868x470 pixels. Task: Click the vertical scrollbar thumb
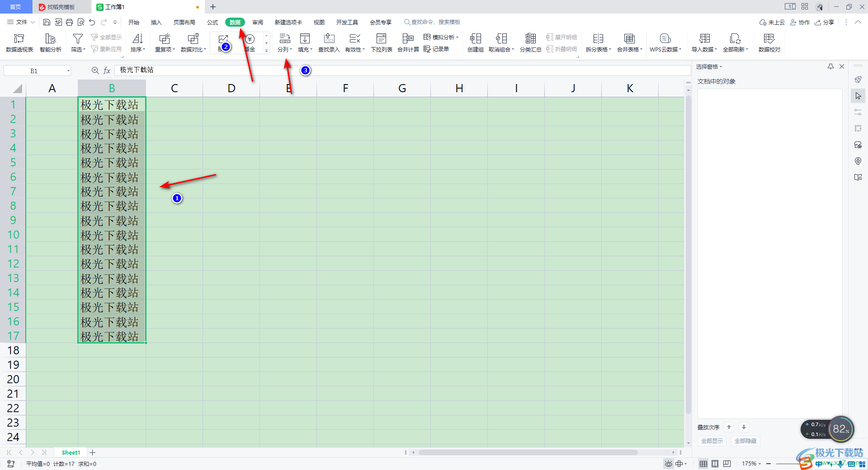pyautogui.click(x=689, y=254)
